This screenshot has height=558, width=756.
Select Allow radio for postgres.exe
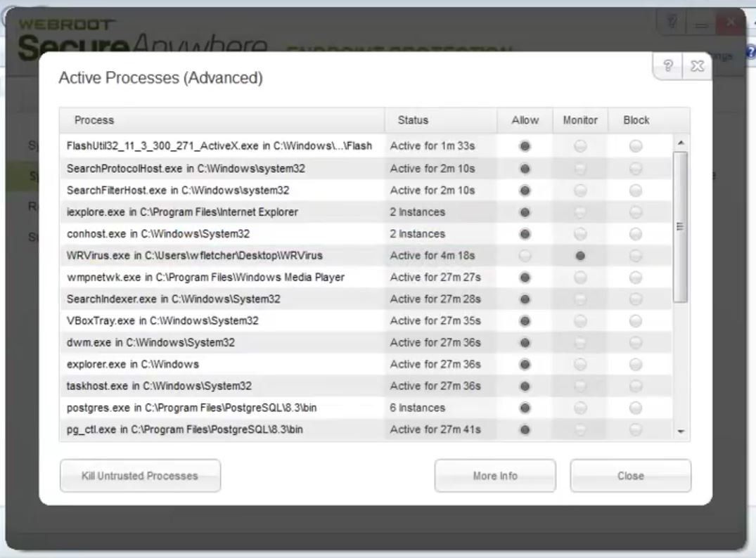coord(525,408)
